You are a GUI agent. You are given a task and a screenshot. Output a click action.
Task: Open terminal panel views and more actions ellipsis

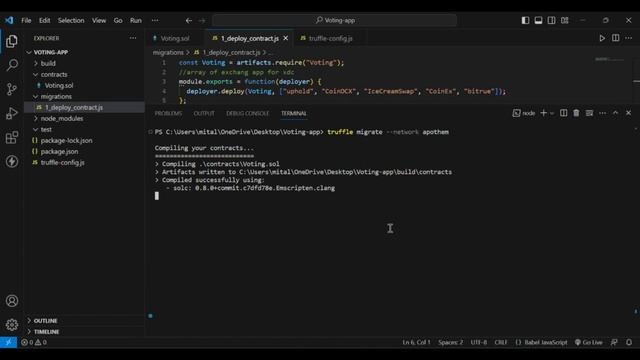(602, 113)
